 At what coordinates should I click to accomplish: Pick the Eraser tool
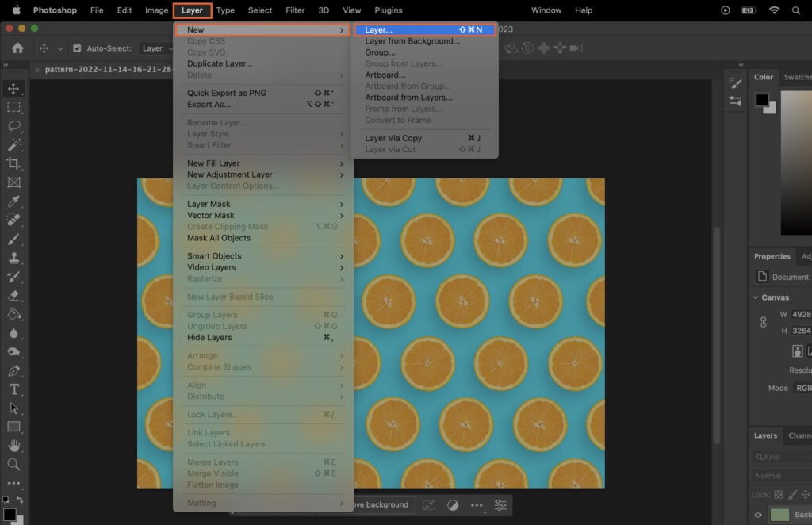click(13, 293)
